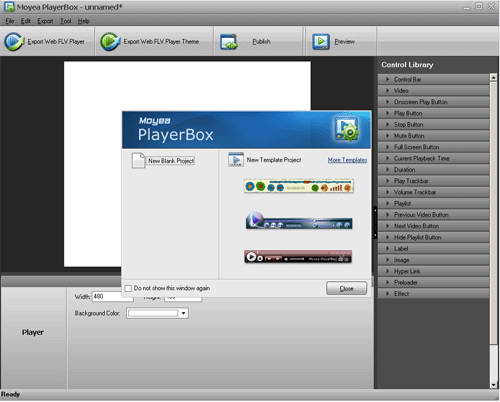Image resolution: width=500 pixels, height=402 pixels.
Task: Open the Tool menu
Action: (66, 21)
